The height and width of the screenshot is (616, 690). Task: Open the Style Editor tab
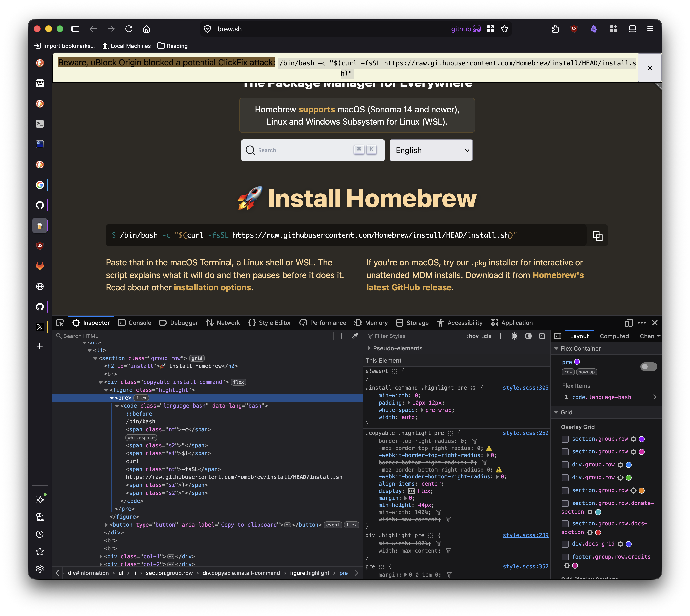tap(270, 323)
